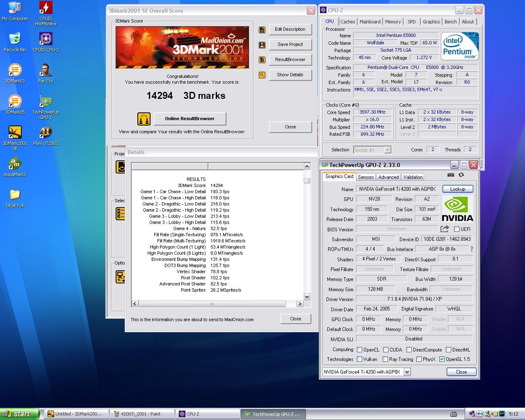Open the Windows Start menu
Image resolution: width=525 pixels, height=420 pixels.
[20, 414]
